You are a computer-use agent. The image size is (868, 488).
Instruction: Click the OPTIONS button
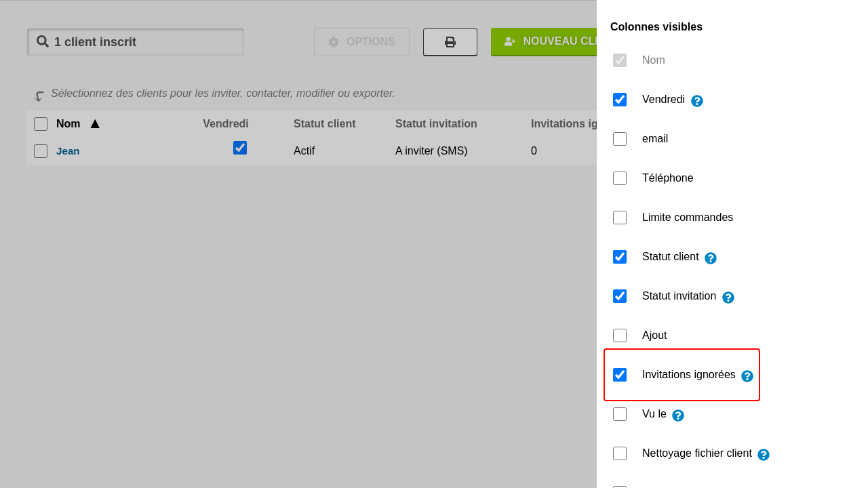(361, 42)
